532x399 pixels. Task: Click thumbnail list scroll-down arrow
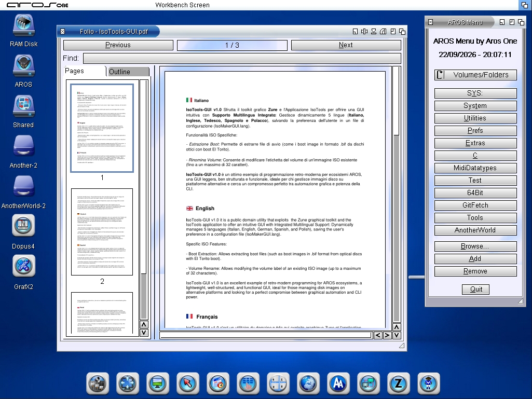(144, 333)
